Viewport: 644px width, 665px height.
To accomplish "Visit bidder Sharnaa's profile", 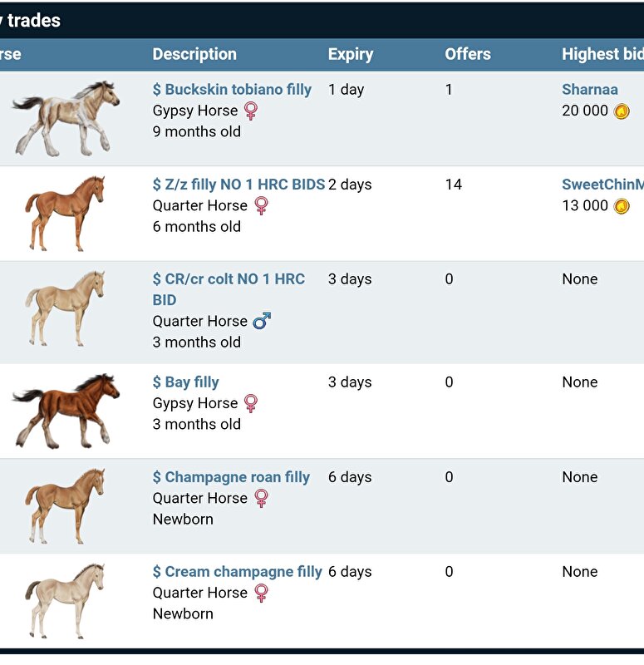I will point(589,90).
